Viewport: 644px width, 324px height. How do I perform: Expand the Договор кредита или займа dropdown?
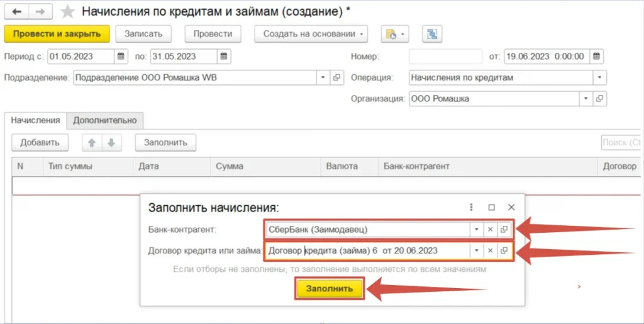point(477,250)
